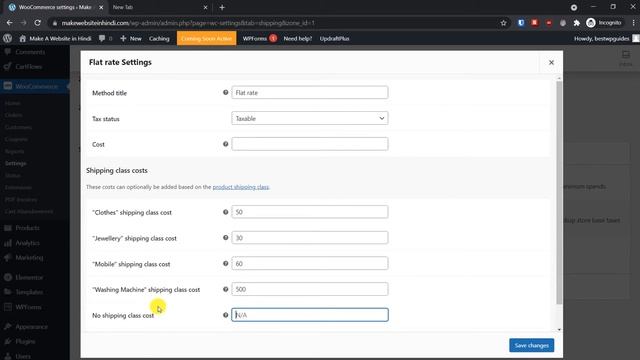This screenshot has width=640, height=360.
Task: Open UpdraftPlus in admin bar
Action: click(334, 38)
